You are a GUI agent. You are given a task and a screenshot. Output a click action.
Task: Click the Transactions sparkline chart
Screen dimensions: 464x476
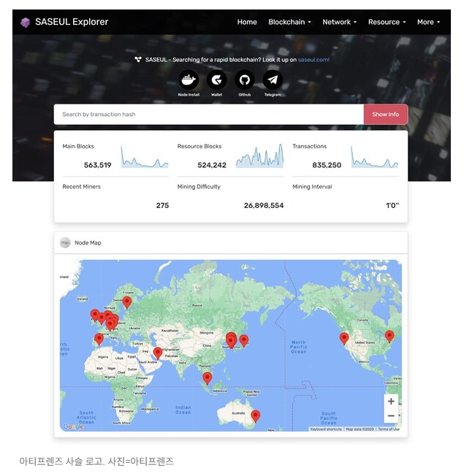tap(375, 157)
